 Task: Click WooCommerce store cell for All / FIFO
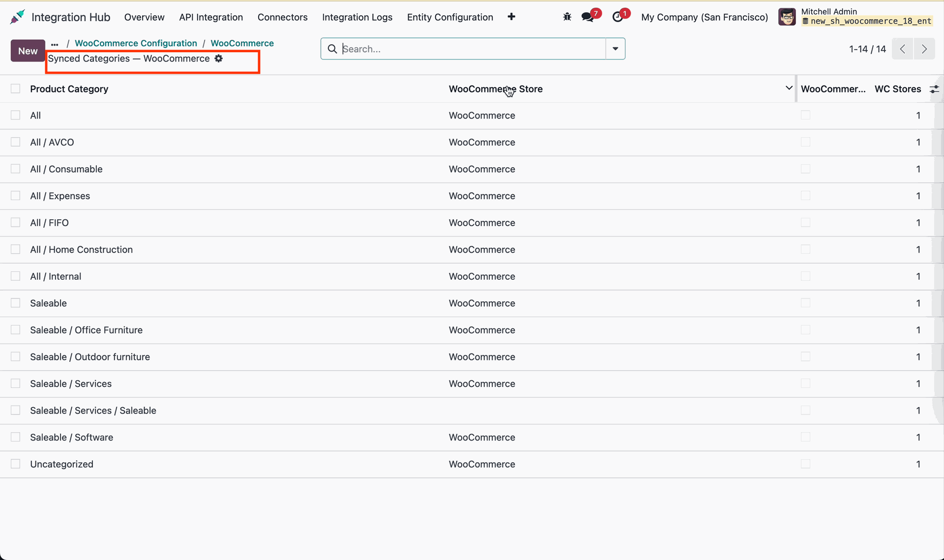(x=482, y=223)
